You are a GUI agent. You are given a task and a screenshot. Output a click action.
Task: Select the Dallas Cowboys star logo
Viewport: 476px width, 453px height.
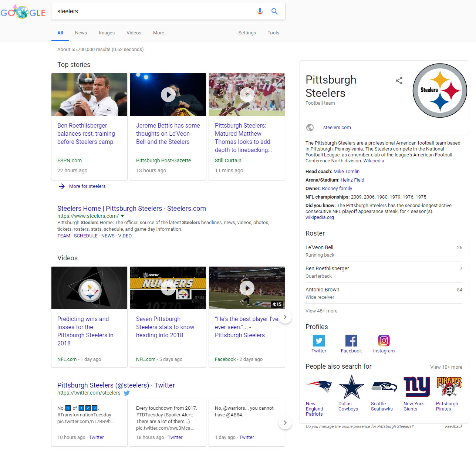click(351, 387)
